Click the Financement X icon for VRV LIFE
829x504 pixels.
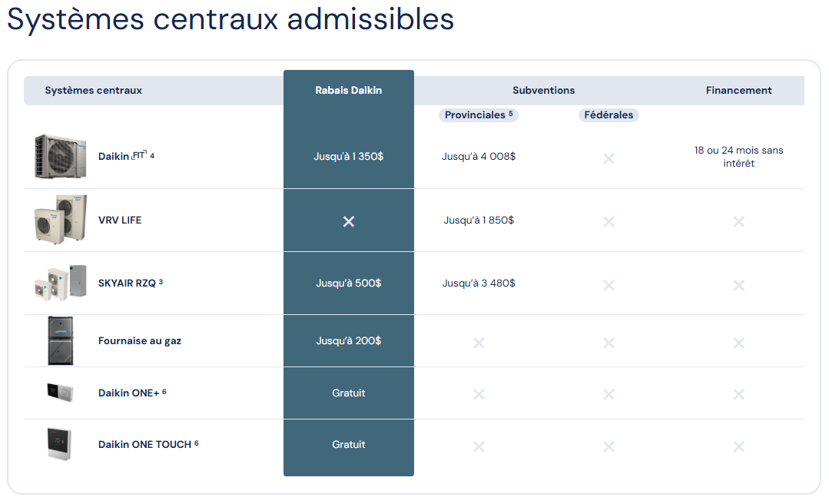point(739,221)
